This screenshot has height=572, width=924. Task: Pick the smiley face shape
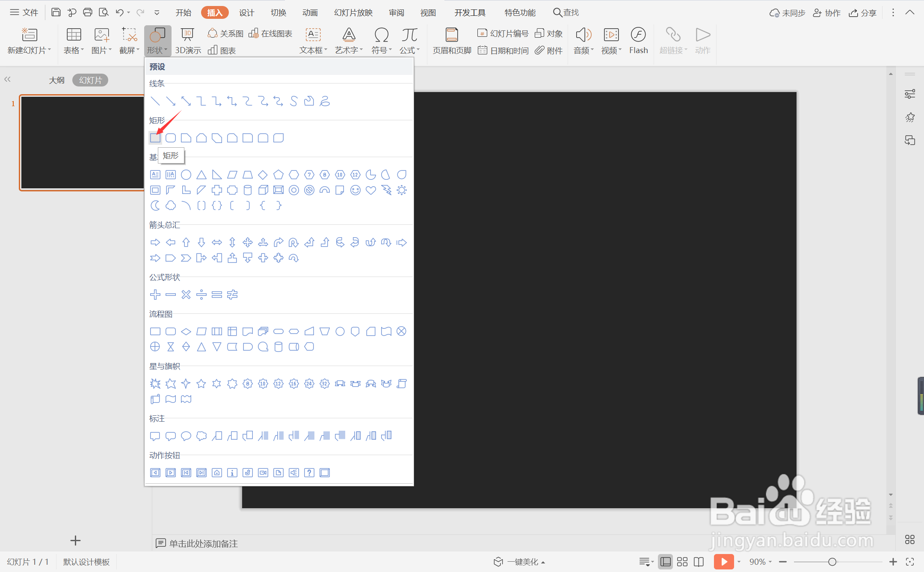[x=355, y=190]
